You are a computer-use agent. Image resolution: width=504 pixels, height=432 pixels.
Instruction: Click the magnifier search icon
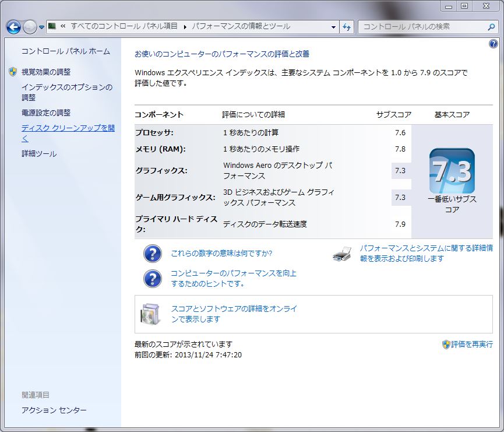491,27
